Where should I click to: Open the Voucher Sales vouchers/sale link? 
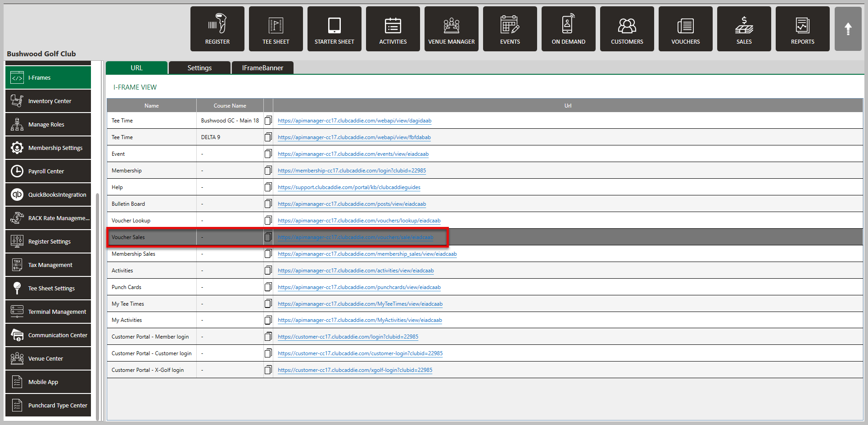point(356,237)
